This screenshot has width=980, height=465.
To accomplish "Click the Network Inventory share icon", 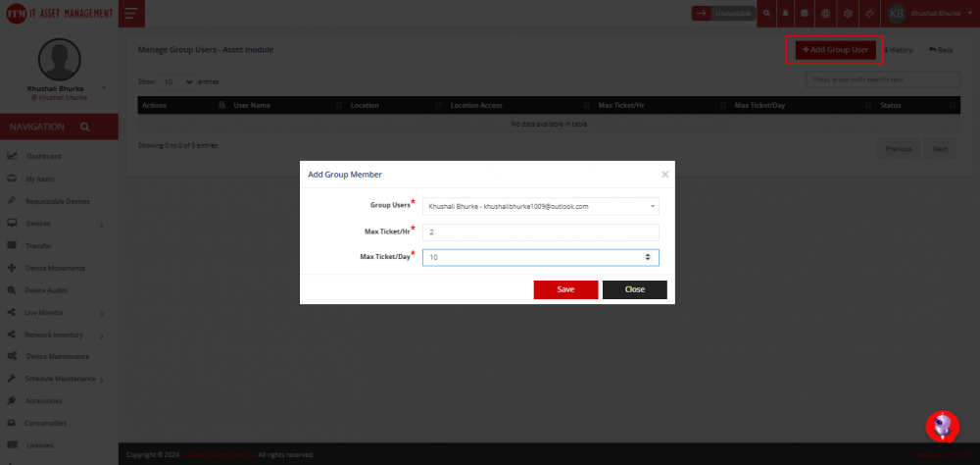I will tap(12, 335).
